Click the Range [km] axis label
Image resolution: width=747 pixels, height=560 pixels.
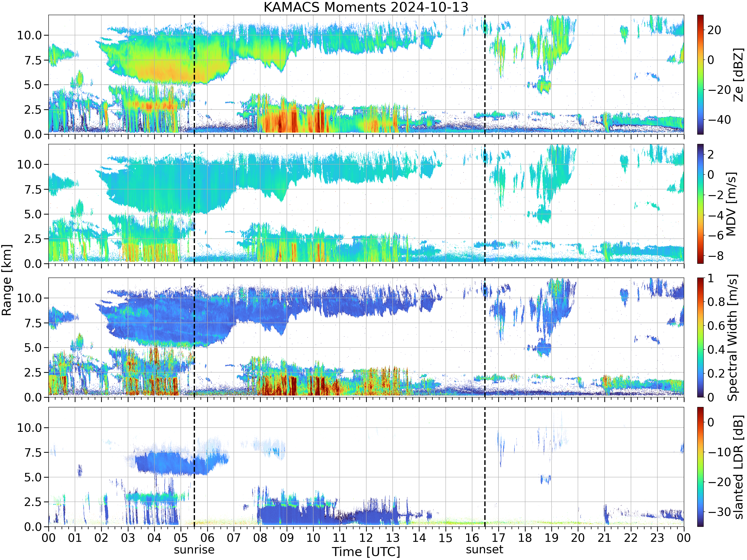tap(7, 280)
